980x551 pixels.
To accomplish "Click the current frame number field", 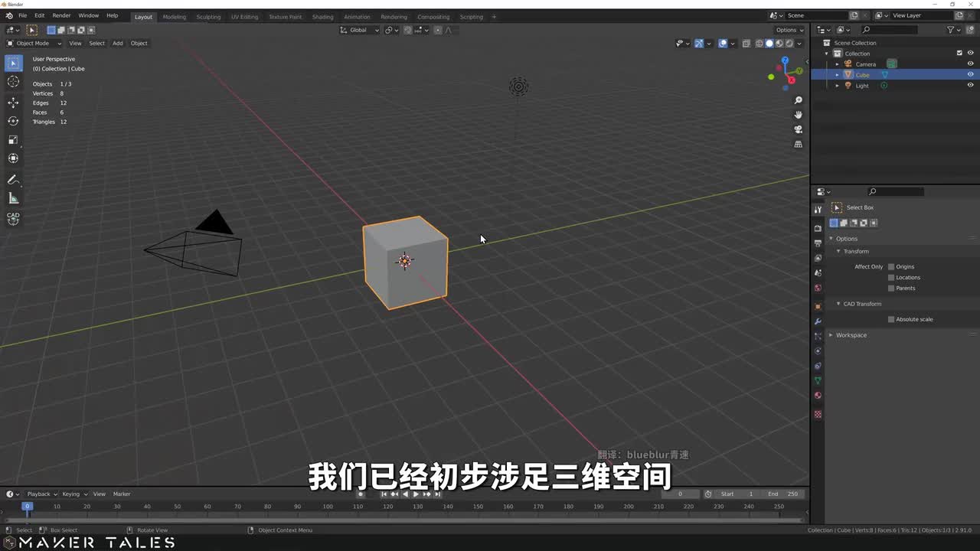I will 680,494.
